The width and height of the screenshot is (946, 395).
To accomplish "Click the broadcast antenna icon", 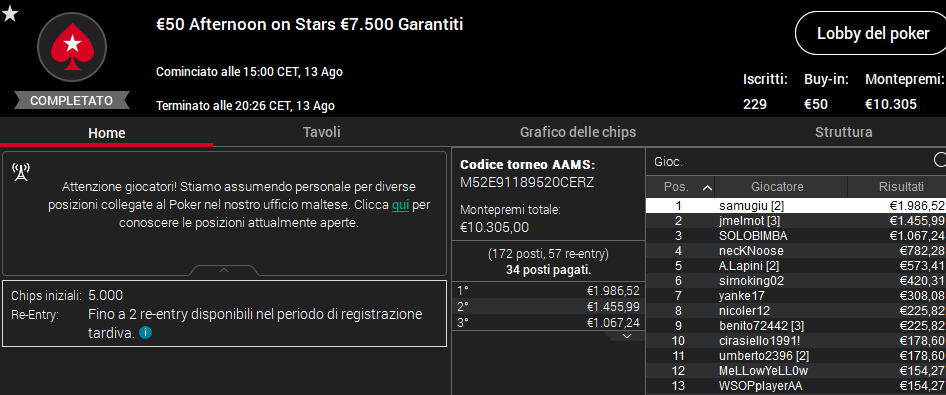I will (21, 172).
